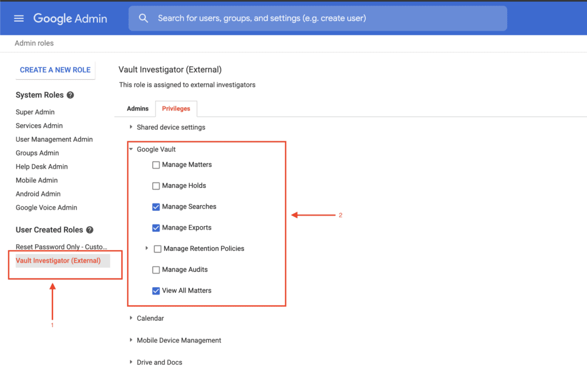Enable the Manage Audits checkbox

156,269
